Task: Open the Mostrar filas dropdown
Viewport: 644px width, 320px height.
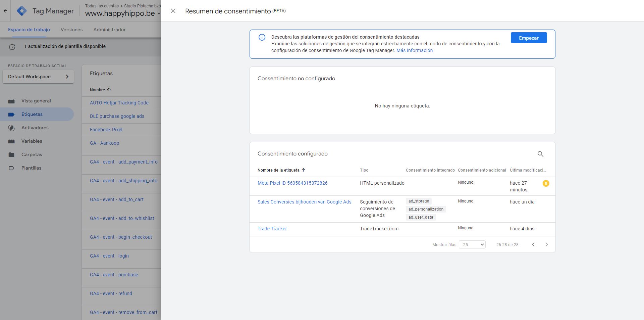Action: 472,244
